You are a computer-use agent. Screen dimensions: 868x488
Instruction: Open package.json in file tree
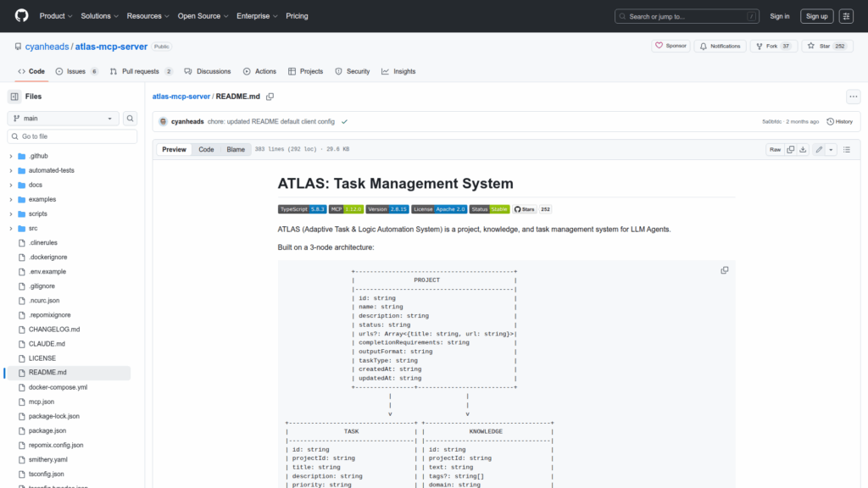(x=47, y=430)
